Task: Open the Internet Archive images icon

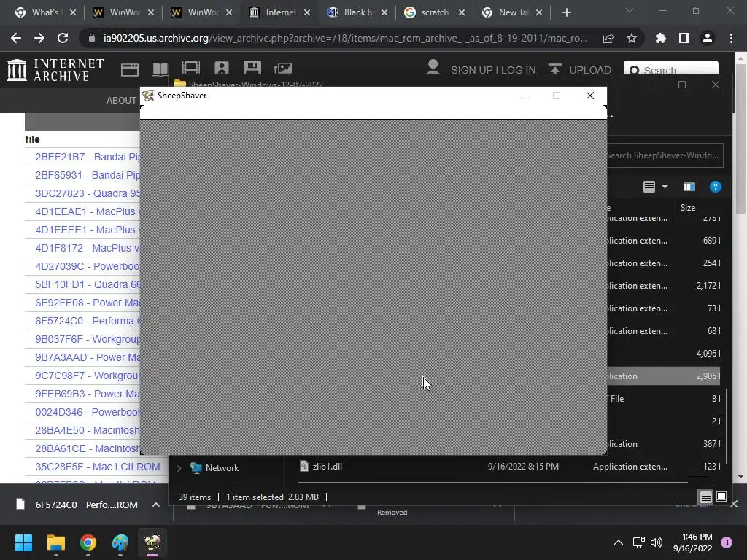Action: [x=283, y=69]
